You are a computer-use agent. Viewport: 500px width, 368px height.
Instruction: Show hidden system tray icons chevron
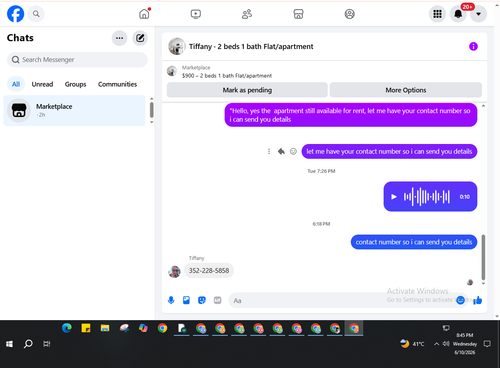pyautogui.click(x=436, y=344)
